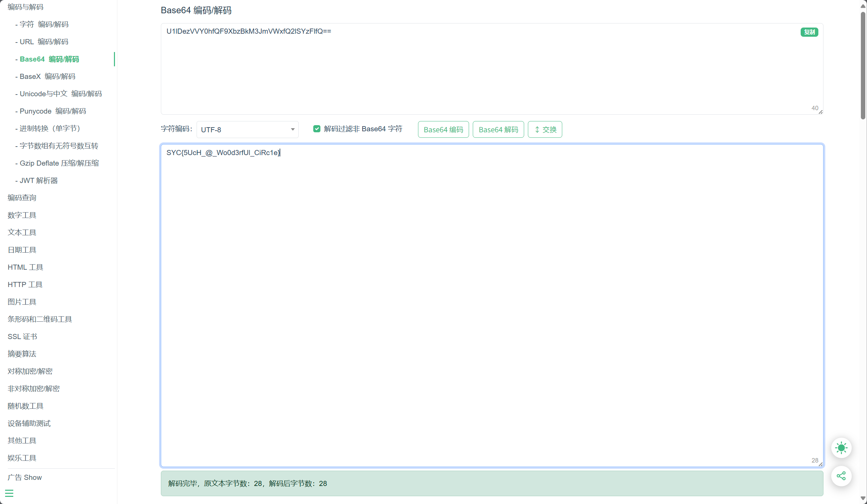Click the share icon button
867x504 pixels.
tap(841, 476)
